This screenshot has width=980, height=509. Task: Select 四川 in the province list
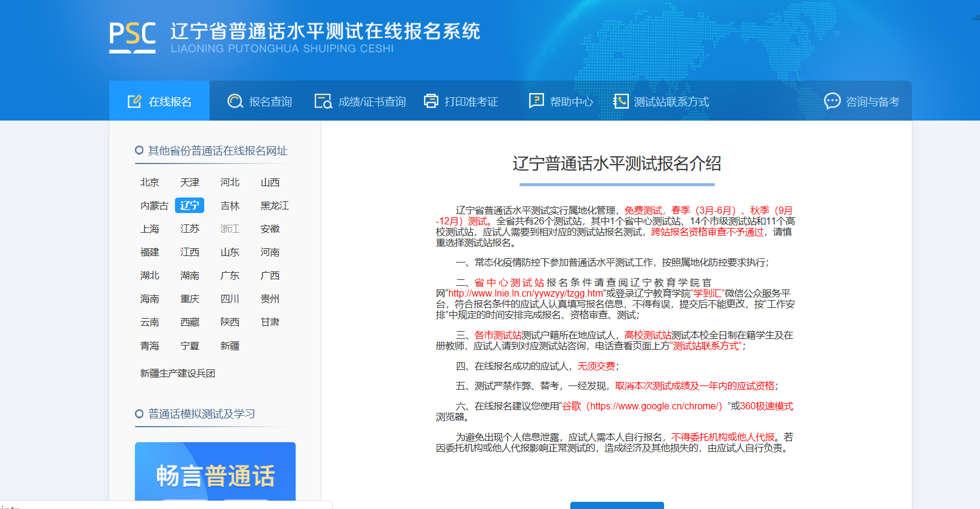point(230,299)
